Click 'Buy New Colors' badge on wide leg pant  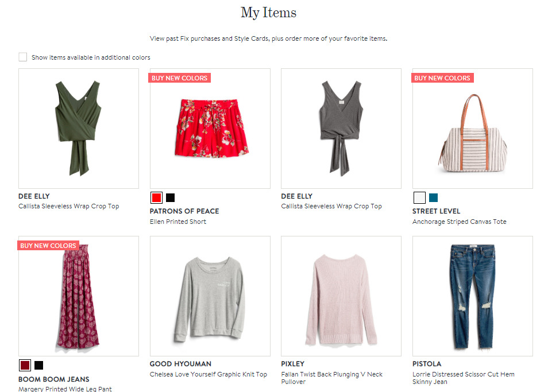[x=48, y=246]
